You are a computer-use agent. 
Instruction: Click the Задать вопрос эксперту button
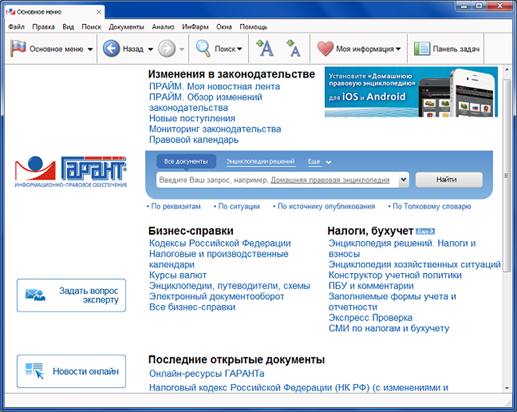tap(71, 295)
